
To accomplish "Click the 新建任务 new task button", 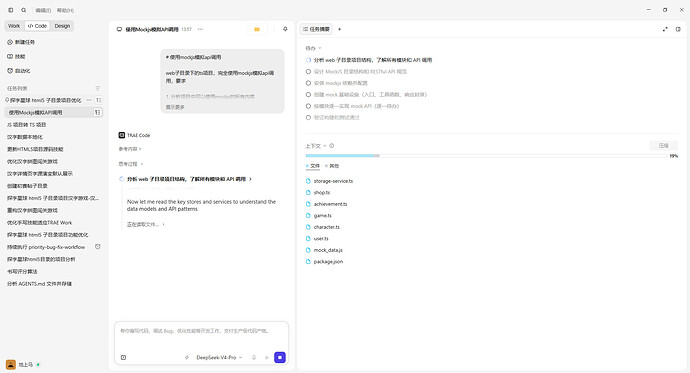I will [x=21, y=42].
